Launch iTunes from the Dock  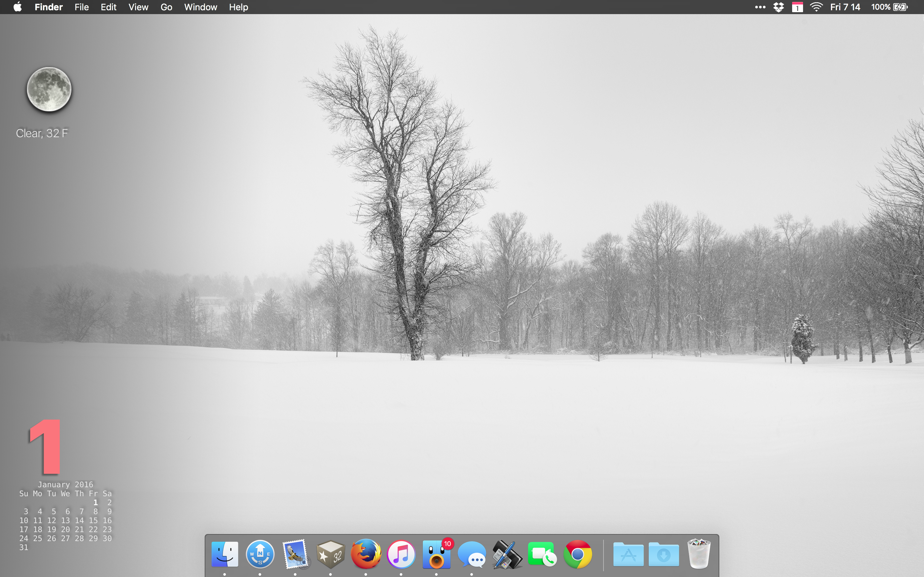(x=401, y=554)
